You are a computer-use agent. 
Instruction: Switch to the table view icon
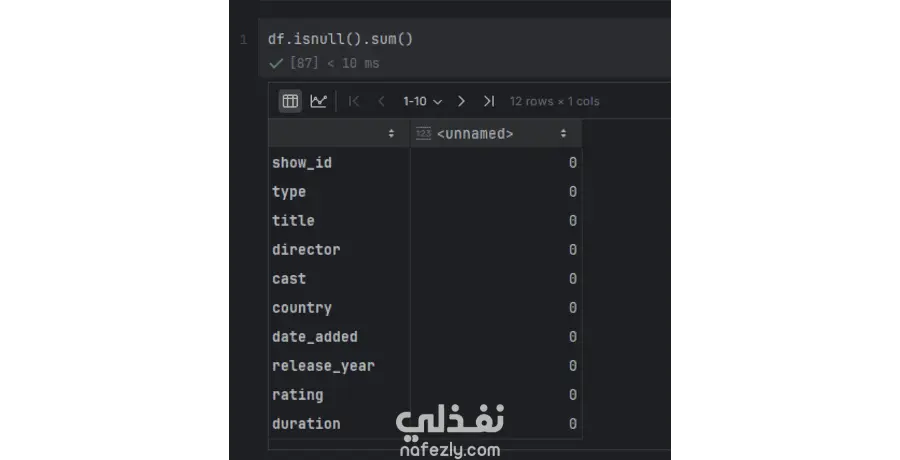click(x=290, y=101)
